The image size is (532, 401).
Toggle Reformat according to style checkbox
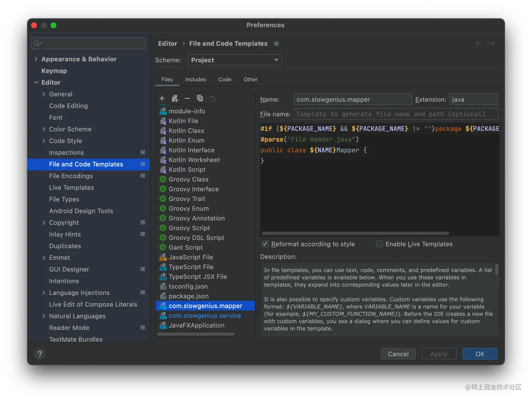265,244
